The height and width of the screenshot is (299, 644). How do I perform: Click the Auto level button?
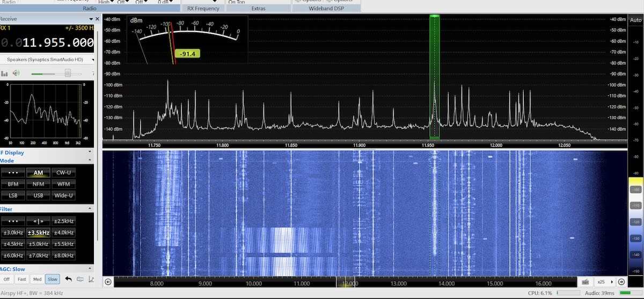click(x=635, y=20)
